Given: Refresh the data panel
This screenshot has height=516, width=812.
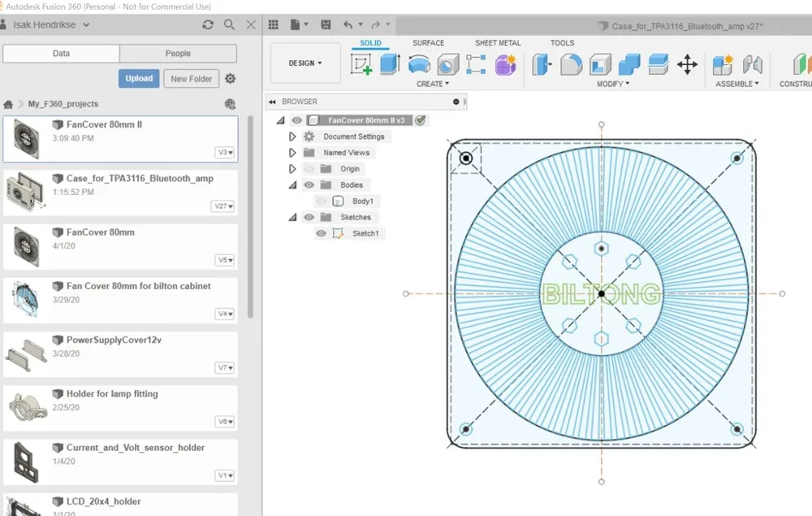Looking at the screenshot, I should [208, 24].
